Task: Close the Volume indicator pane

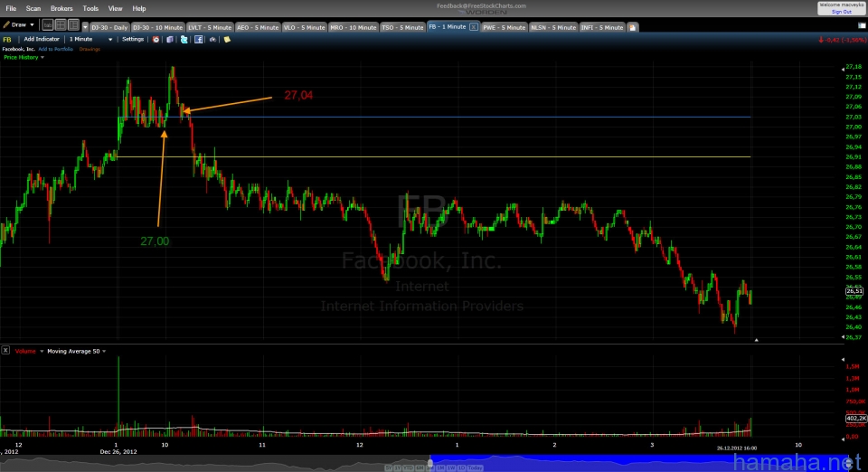Action: 5,350
